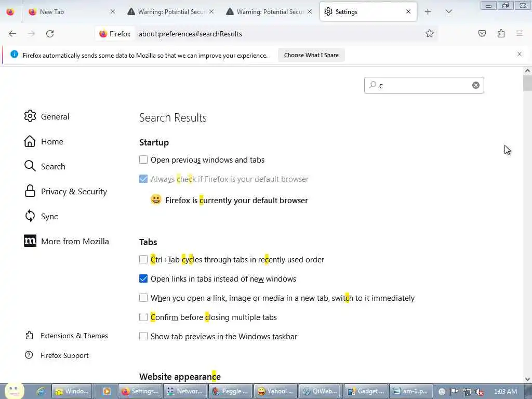Switch to Gadget taskbar window
Image resolution: width=532 pixels, height=399 pixels.
[x=366, y=391]
